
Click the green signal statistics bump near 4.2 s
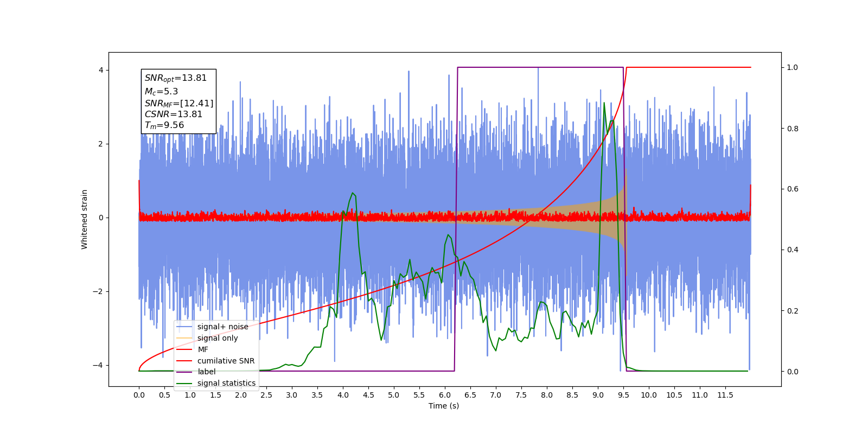click(353, 193)
